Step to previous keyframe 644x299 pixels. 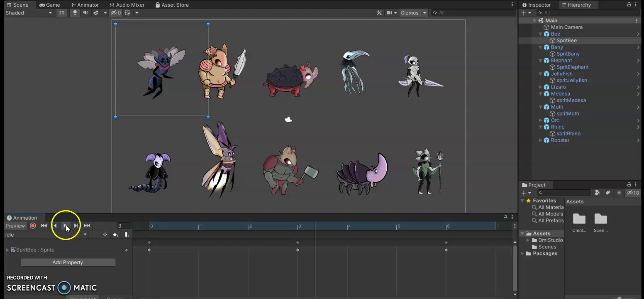(x=54, y=225)
